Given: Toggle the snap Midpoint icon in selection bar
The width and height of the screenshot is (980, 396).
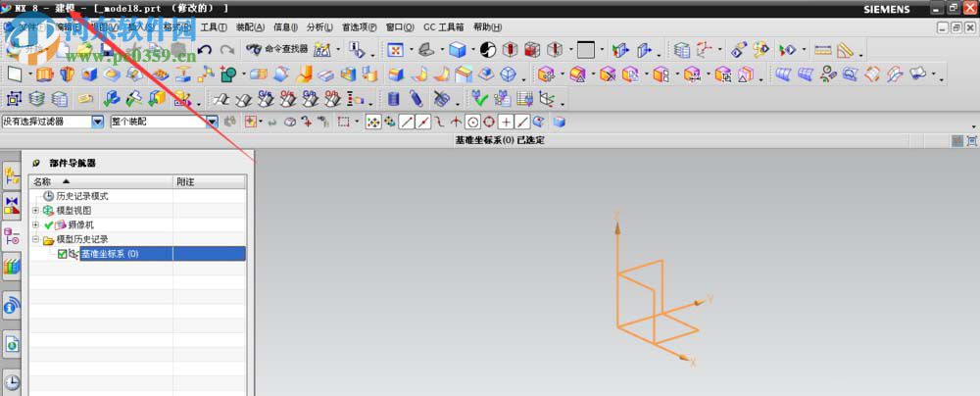Looking at the screenshot, I should [x=423, y=122].
